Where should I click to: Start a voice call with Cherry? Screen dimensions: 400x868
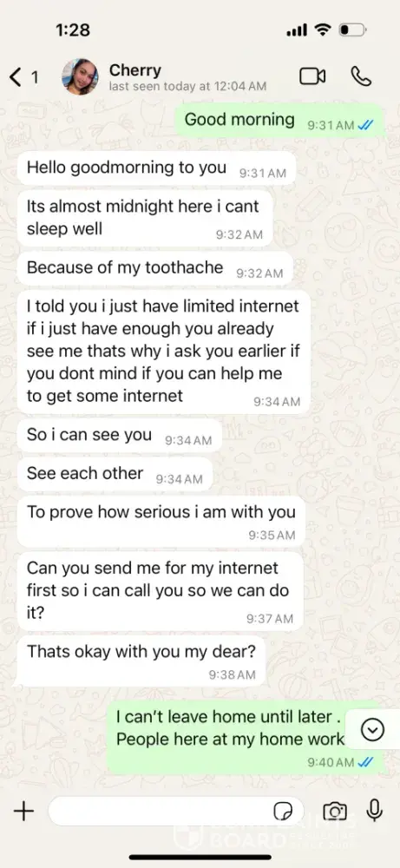point(361,76)
